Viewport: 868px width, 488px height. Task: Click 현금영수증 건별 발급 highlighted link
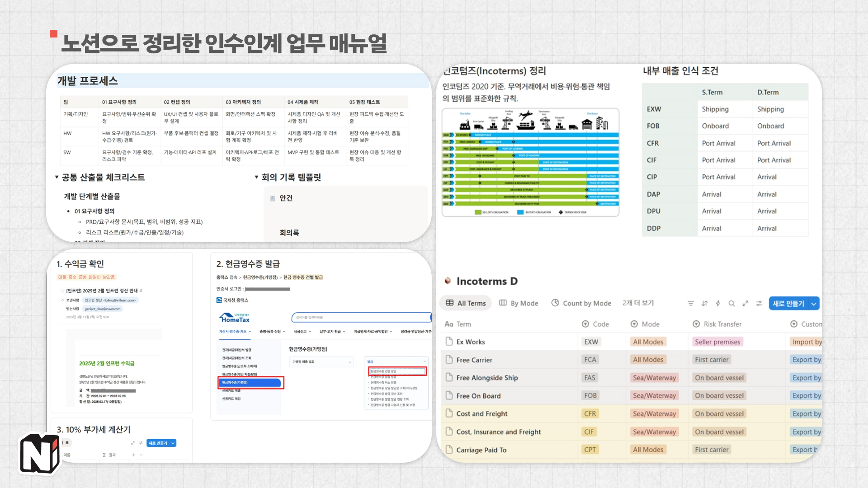(x=397, y=371)
